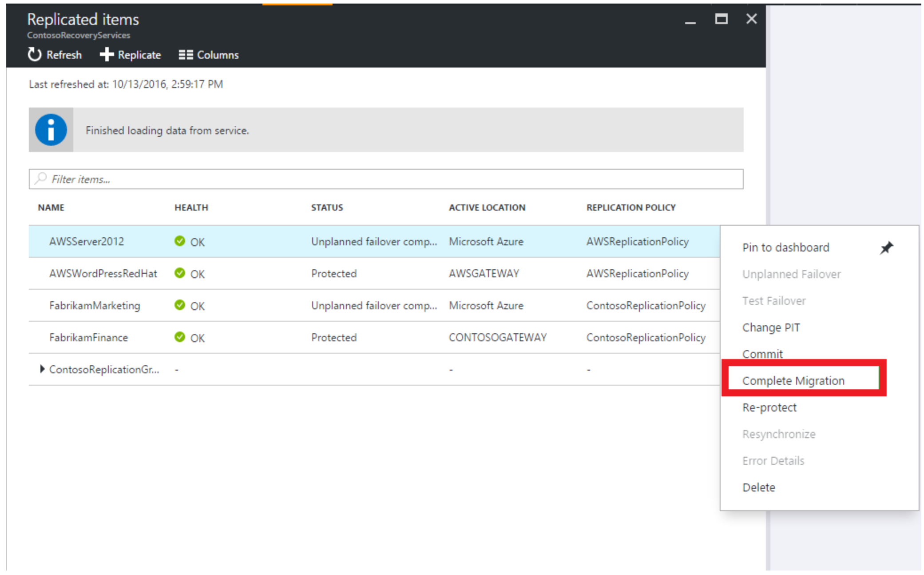Click the plus icon for Replicate
The height and width of the screenshot is (575, 924).
pos(107,55)
